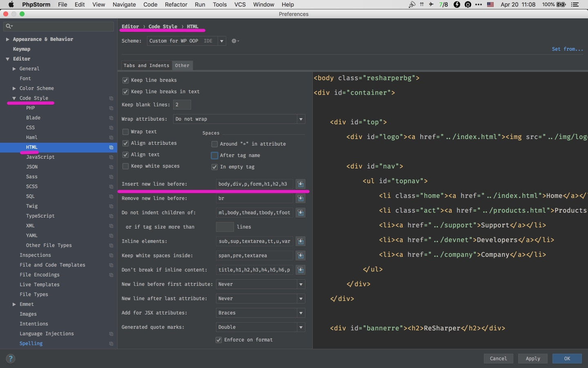Click the scheme icon beside File Encodings row
588x368 pixels.
coord(111,275)
